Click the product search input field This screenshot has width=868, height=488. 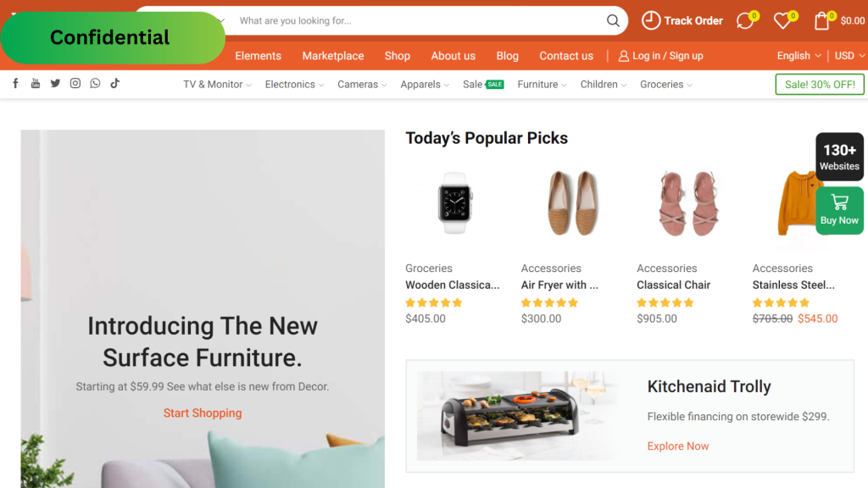point(415,21)
